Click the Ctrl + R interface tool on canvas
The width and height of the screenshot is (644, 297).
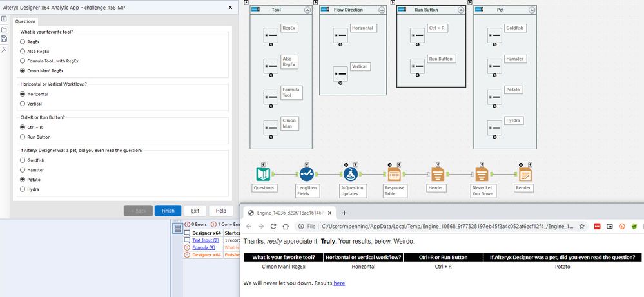[417, 35]
